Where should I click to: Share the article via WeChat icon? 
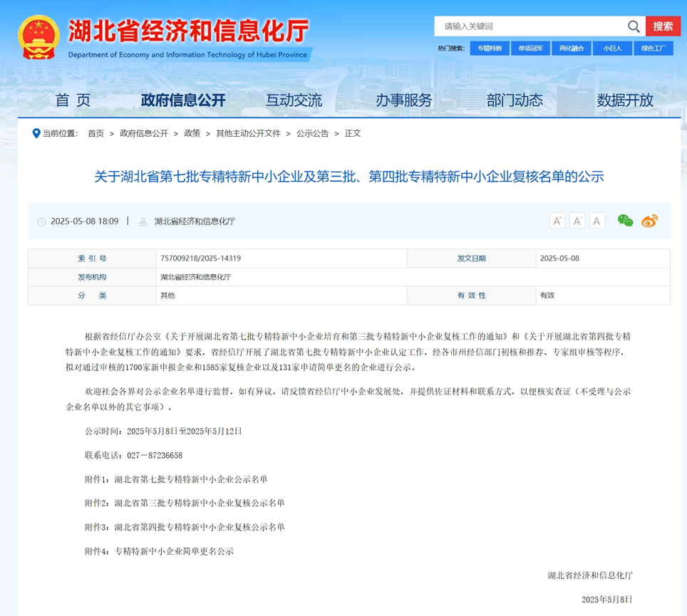pyautogui.click(x=625, y=221)
